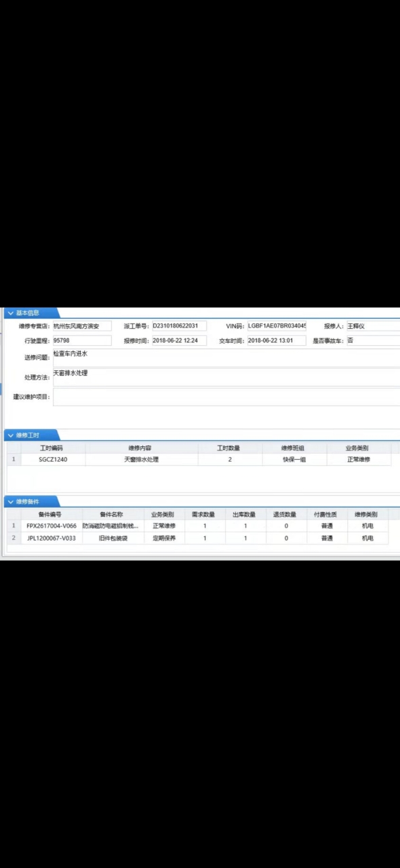Click the 工时编码 column header

click(52, 448)
